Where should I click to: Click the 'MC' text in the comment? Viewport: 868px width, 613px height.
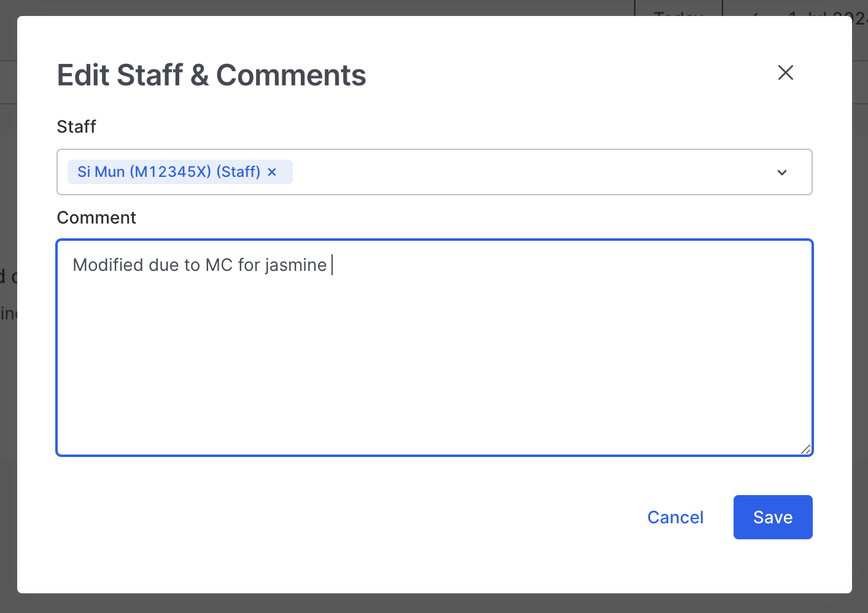(x=219, y=265)
